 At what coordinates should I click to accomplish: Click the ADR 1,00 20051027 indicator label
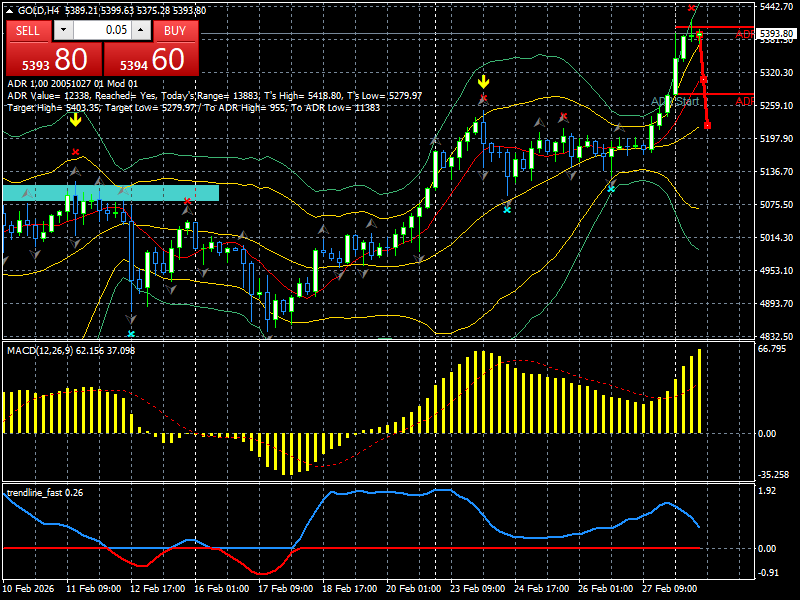(x=72, y=84)
